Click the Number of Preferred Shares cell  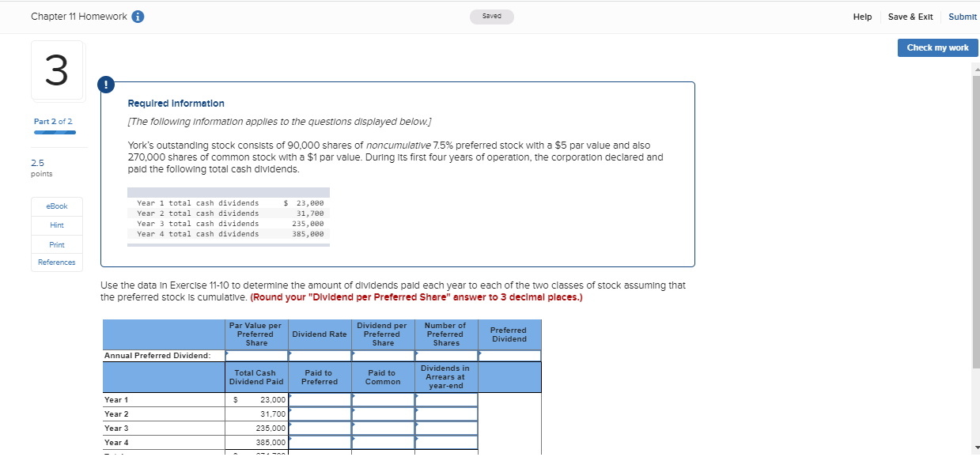[x=446, y=355]
